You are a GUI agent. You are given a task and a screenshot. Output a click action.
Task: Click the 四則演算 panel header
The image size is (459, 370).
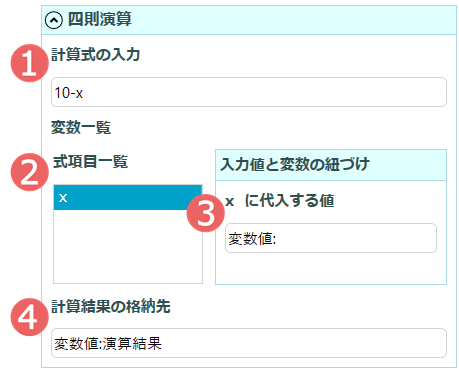coord(249,20)
